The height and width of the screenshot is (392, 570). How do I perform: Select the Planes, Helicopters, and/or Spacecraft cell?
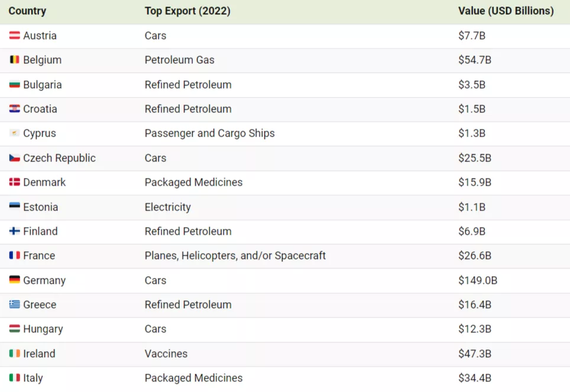point(235,255)
